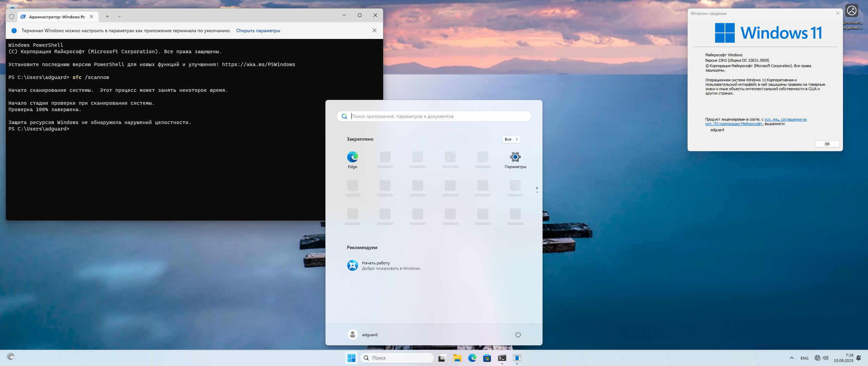
Task: Click OK in Windows: сведения dialog
Action: point(827,144)
